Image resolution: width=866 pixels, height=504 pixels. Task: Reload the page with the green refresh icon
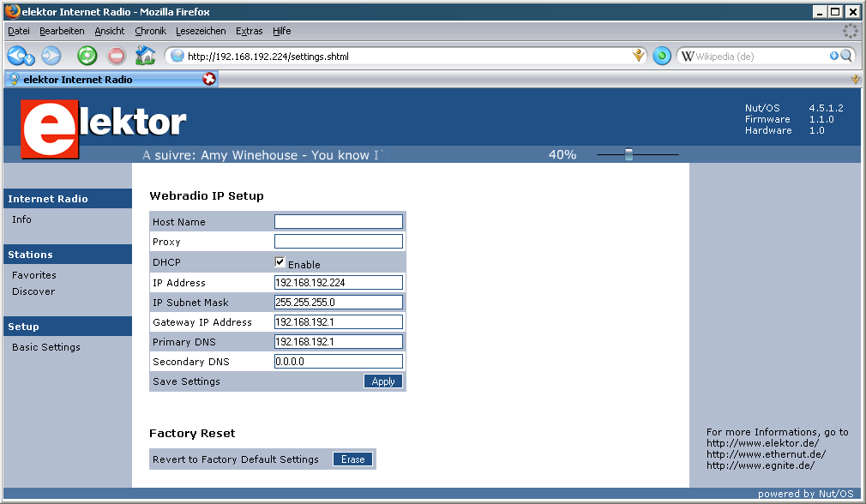click(87, 56)
